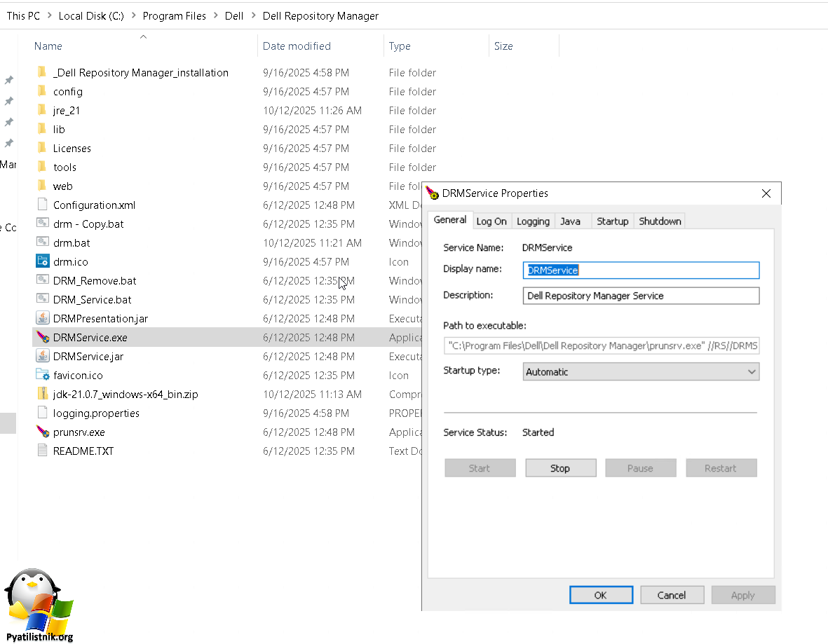Click Cancel in DRMService Properties

[x=671, y=596]
